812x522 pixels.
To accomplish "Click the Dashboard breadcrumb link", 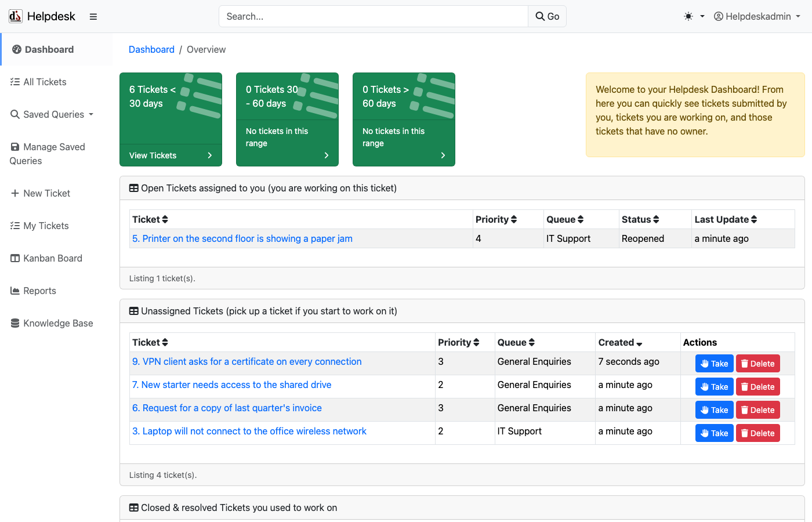I will click(151, 49).
